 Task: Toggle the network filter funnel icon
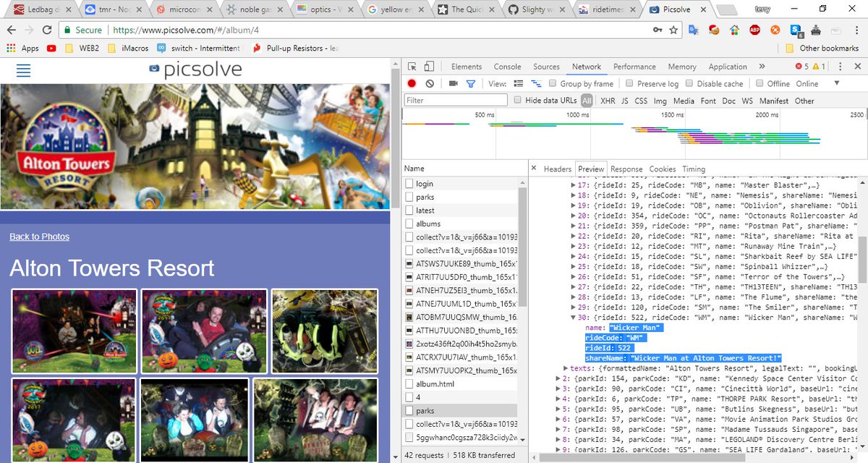(471, 84)
